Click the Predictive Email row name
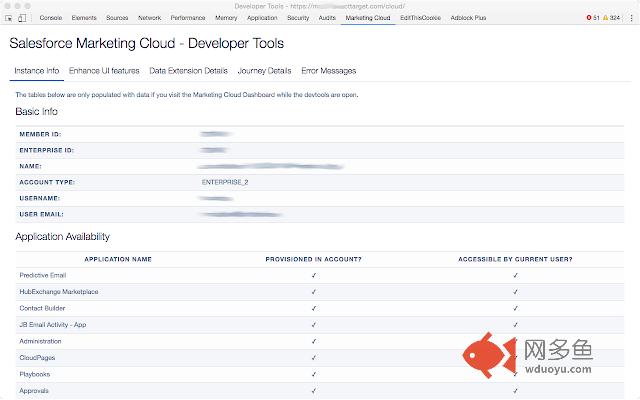The height and width of the screenshot is (400, 640). point(42,276)
